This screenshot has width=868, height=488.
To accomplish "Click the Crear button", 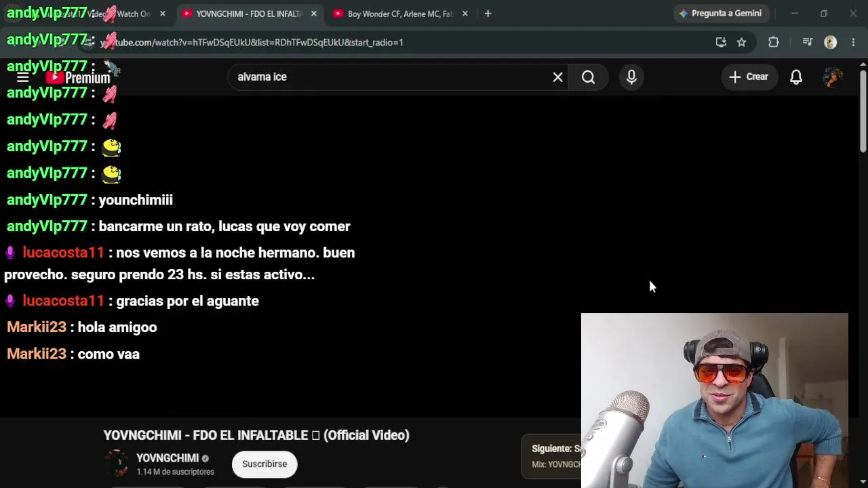I will pos(749,77).
